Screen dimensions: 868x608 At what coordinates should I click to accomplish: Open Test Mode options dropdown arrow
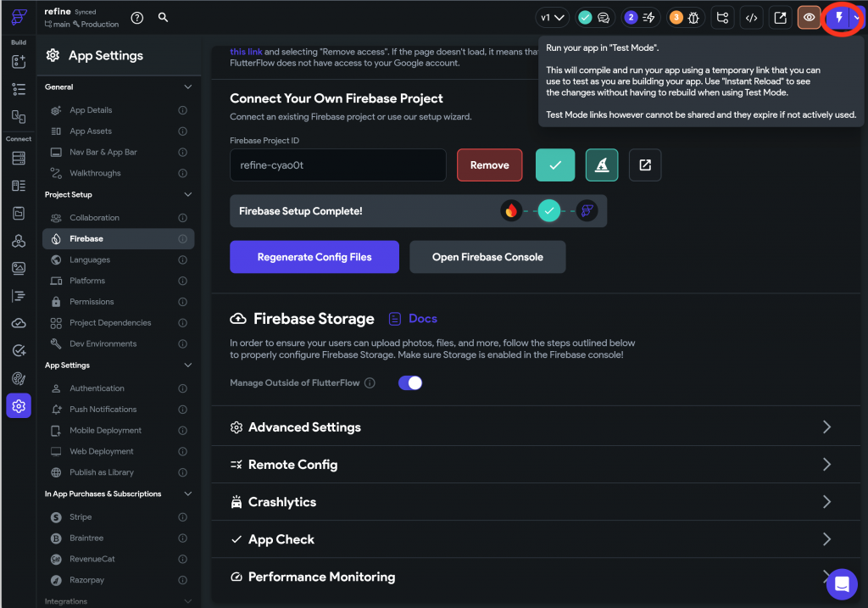coord(856,18)
